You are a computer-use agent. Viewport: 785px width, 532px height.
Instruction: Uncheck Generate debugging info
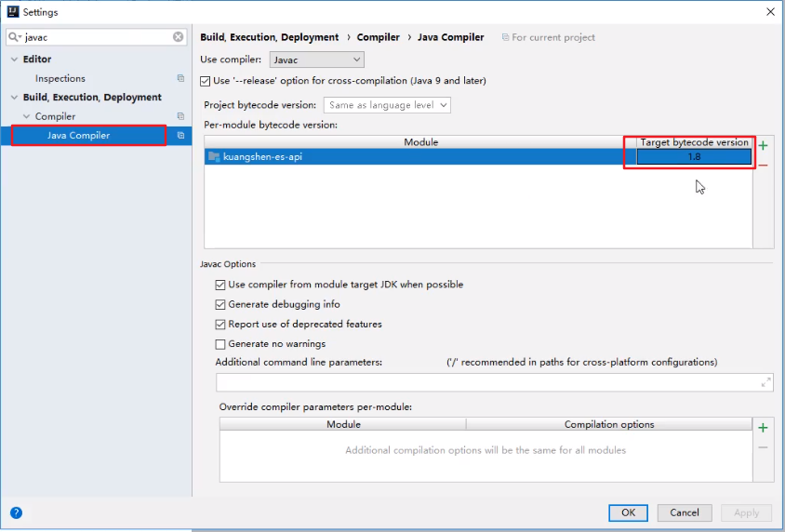click(220, 305)
